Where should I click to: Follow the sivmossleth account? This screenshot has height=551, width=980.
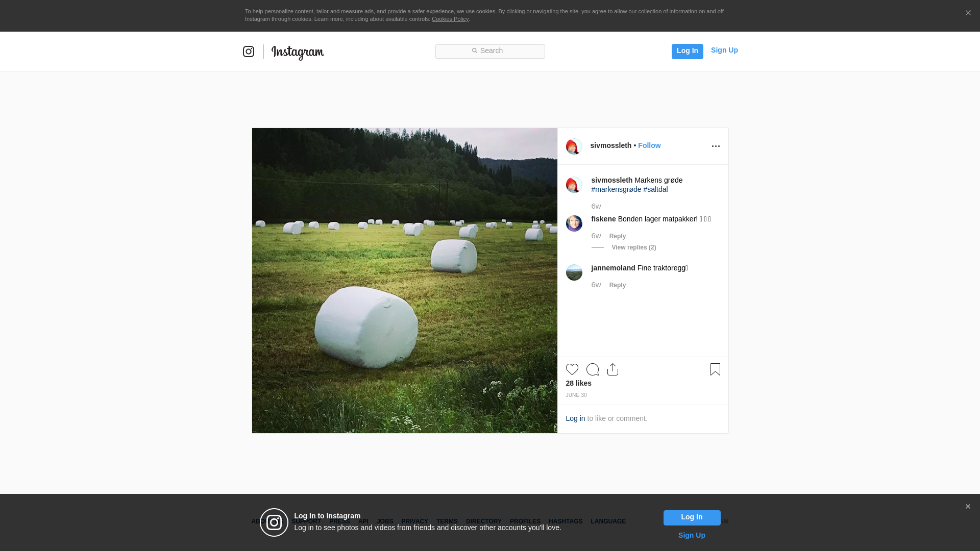[649, 145]
